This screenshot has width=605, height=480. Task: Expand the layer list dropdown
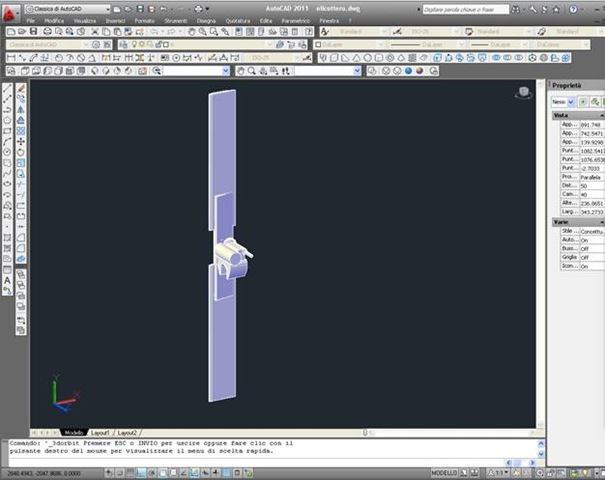click(270, 45)
